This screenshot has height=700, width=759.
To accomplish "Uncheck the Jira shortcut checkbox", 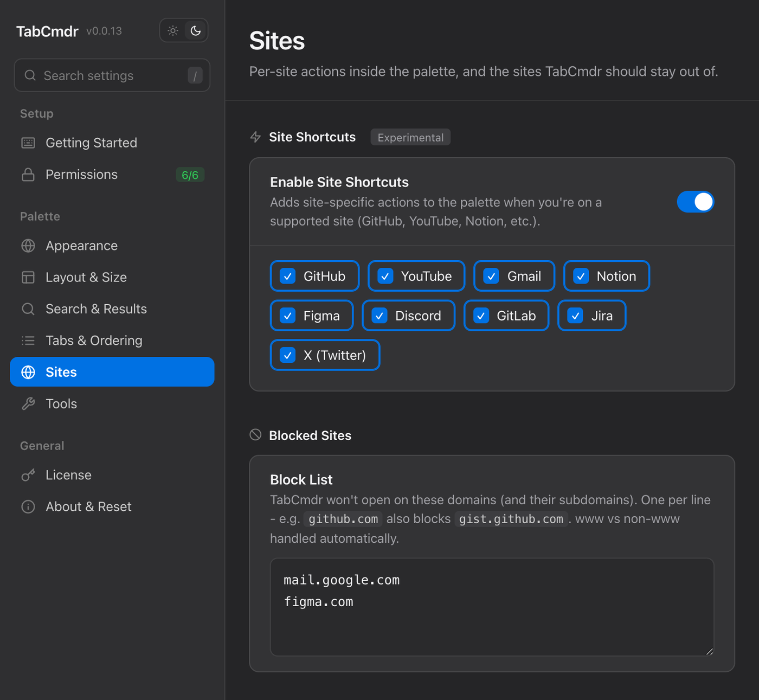I will click(575, 316).
